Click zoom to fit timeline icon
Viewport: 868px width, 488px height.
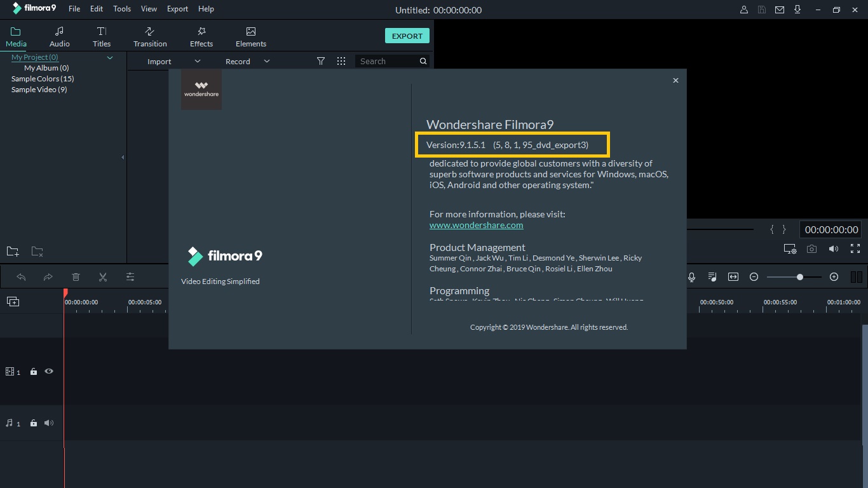[733, 277]
